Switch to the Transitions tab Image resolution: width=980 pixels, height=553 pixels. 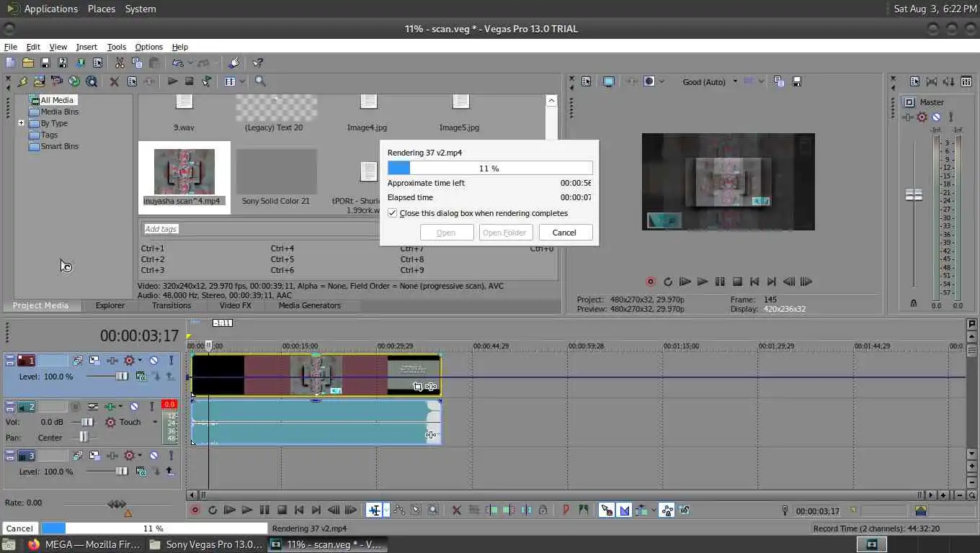pos(171,305)
